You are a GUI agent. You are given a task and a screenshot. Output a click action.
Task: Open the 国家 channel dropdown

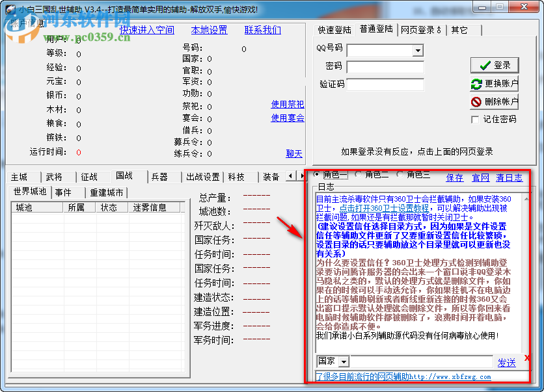tap(344, 361)
